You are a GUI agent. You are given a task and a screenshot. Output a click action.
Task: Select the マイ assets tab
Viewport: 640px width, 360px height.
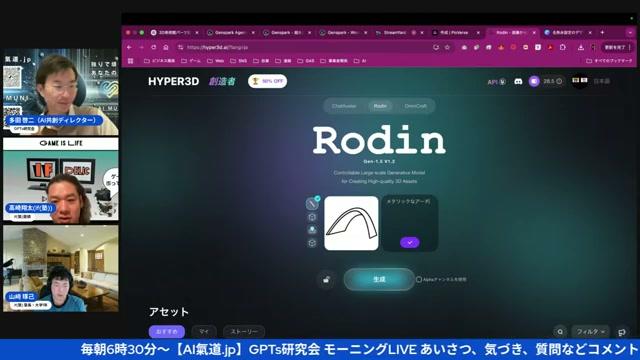point(204,332)
